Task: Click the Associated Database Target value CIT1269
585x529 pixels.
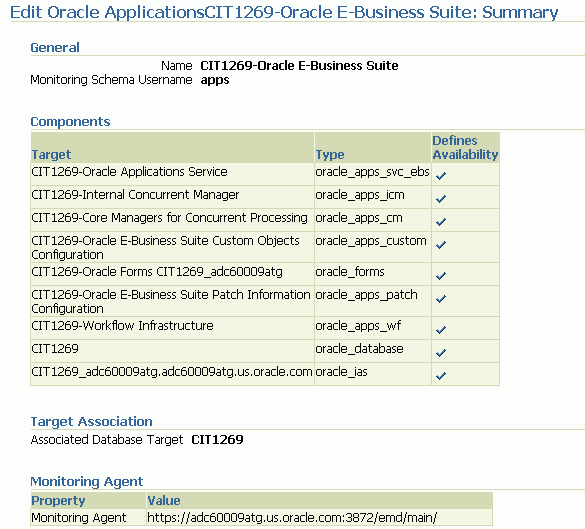Action: point(217,440)
